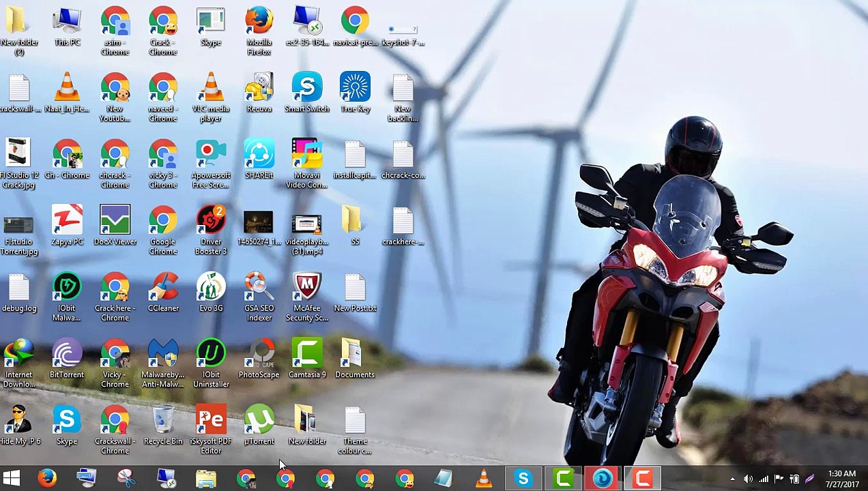Open SHAREit desktop shortcut
The image size is (868, 491).
click(259, 159)
